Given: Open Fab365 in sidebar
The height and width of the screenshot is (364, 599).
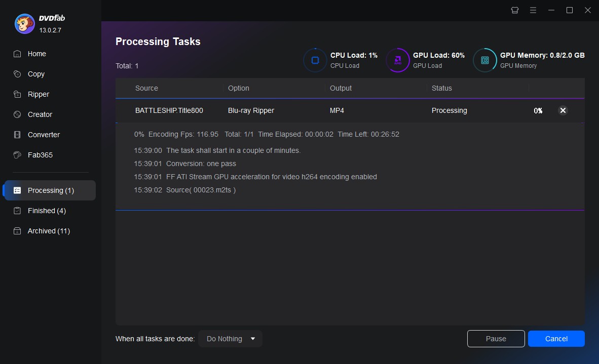Looking at the screenshot, I should (x=40, y=155).
